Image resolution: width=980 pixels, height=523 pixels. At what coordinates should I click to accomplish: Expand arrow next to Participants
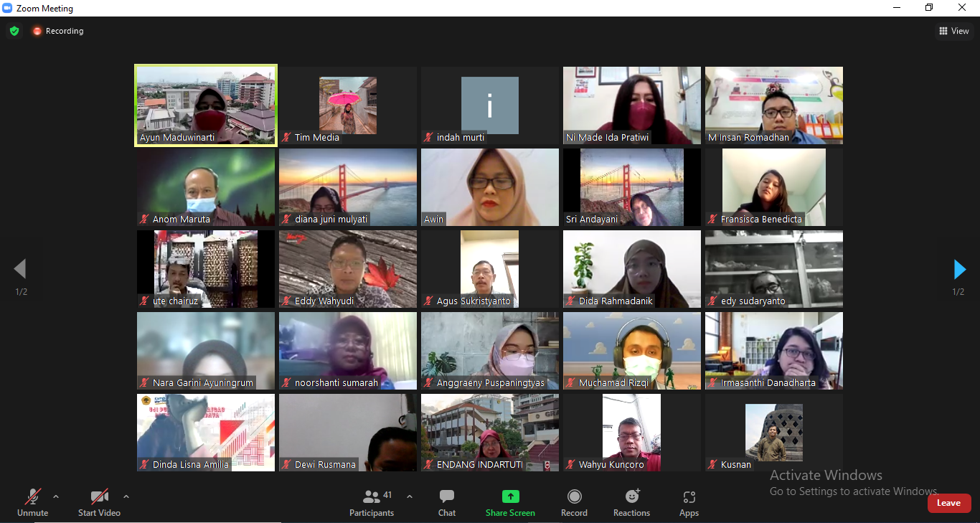410,496
